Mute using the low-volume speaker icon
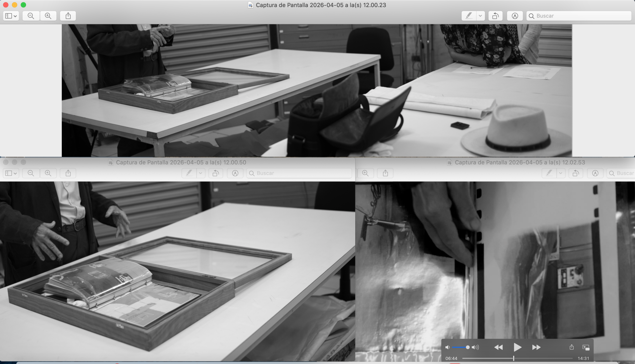The height and width of the screenshot is (364, 635). click(447, 347)
